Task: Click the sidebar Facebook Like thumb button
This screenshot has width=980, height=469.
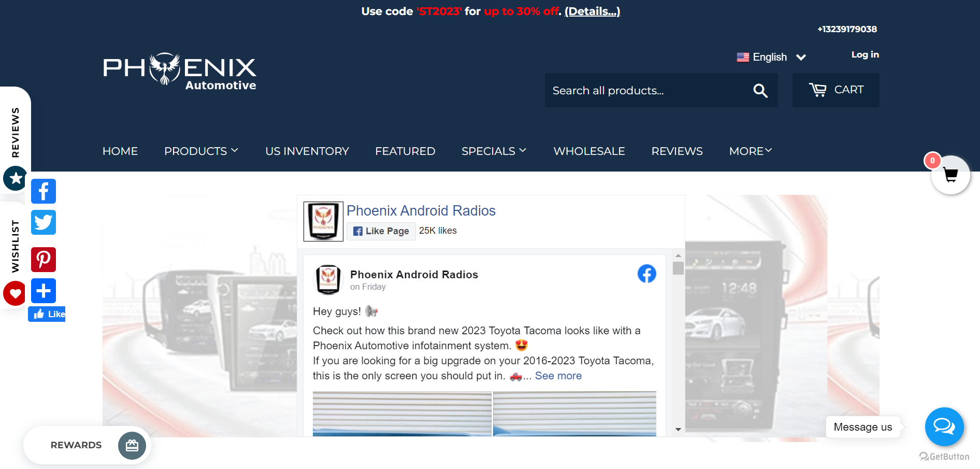Action: [x=47, y=314]
